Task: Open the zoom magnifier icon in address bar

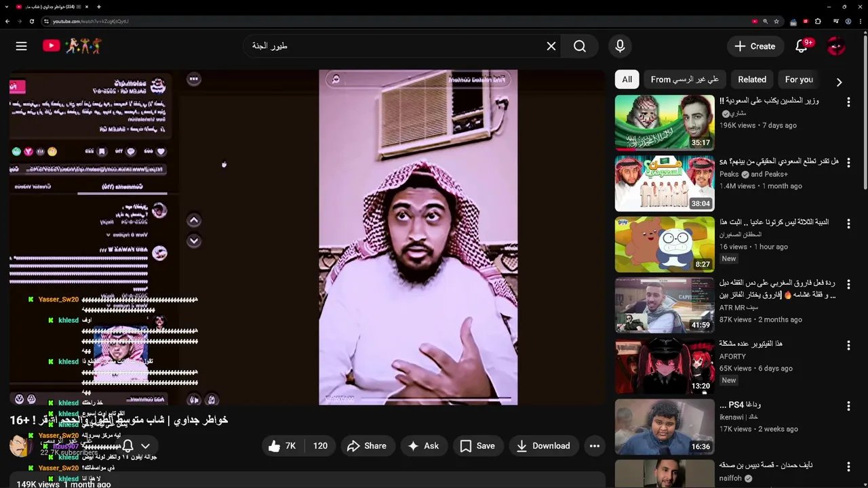Action: tap(766, 21)
